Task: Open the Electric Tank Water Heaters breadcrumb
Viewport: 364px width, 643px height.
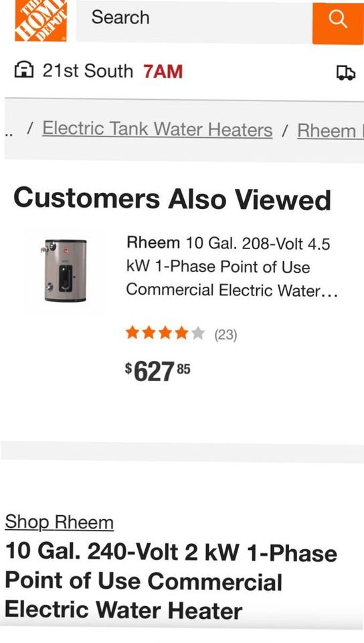Action: 157,129
